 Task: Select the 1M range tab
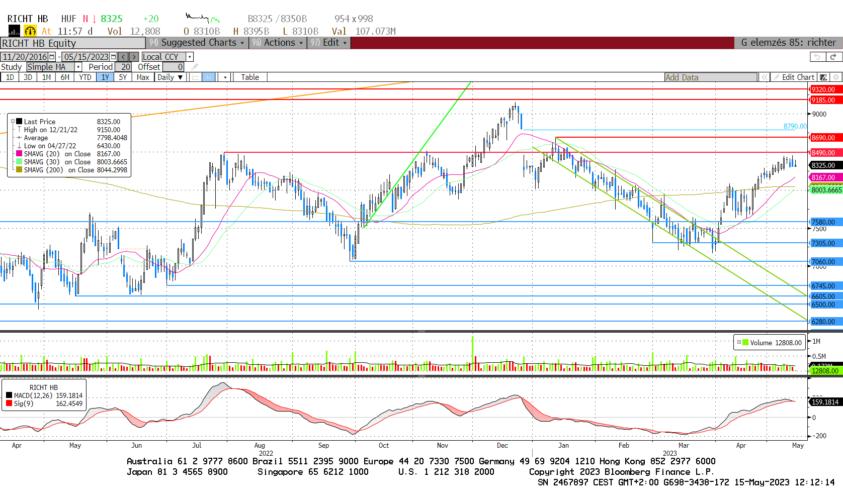46,77
